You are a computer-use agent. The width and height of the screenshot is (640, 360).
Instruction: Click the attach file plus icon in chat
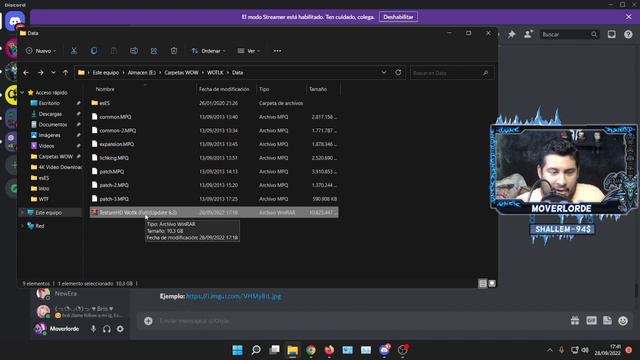(x=148, y=321)
